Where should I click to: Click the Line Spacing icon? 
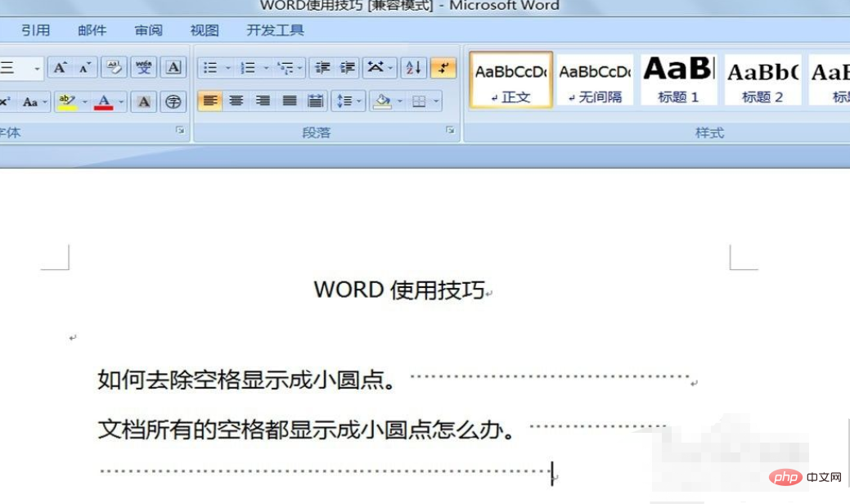(x=344, y=101)
